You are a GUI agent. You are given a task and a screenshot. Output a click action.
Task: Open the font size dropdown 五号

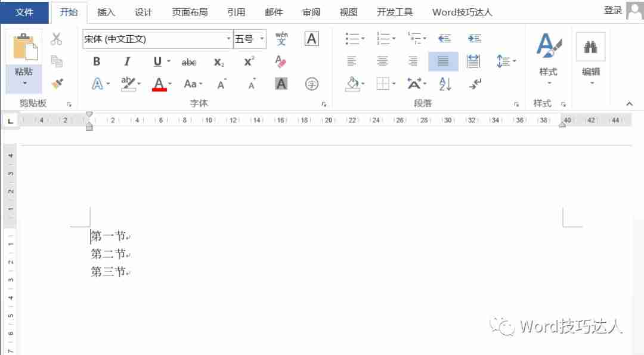[x=262, y=39]
